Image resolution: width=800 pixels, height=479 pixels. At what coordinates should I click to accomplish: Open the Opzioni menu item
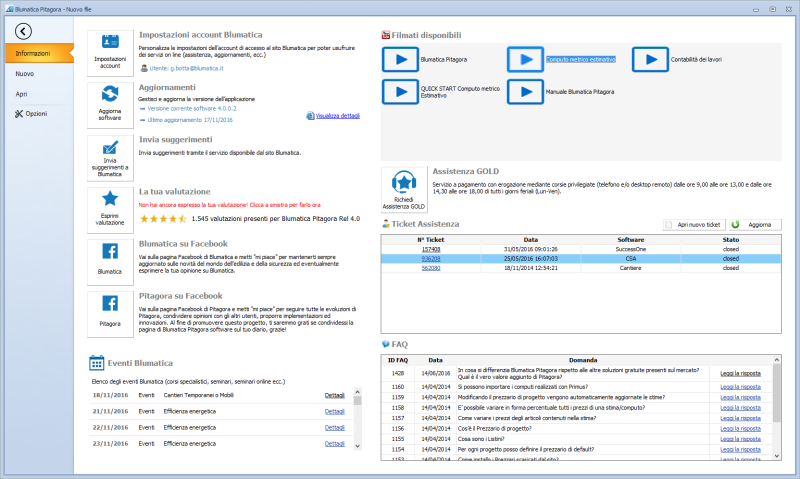click(31, 114)
